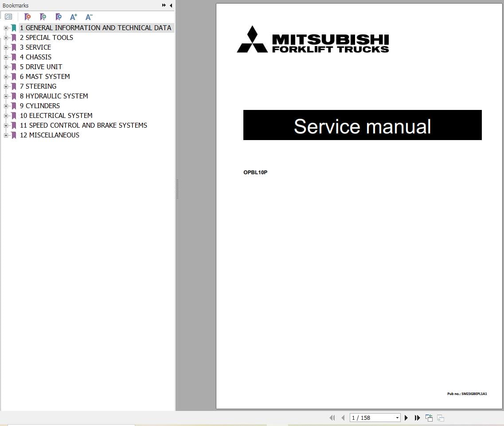Viewport: 504px width, 426px height.
Task: Expand the 4 CHASSIS bookmark tree
Action: (x=5, y=57)
